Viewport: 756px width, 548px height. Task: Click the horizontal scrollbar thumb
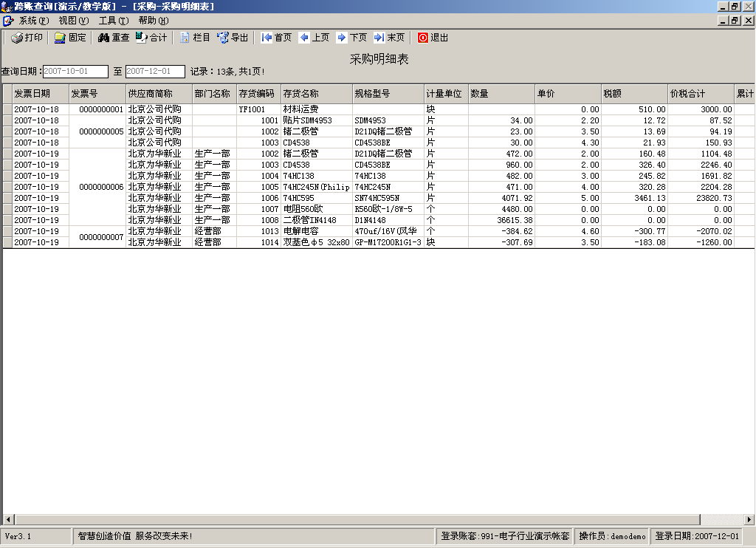click(357, 519)
